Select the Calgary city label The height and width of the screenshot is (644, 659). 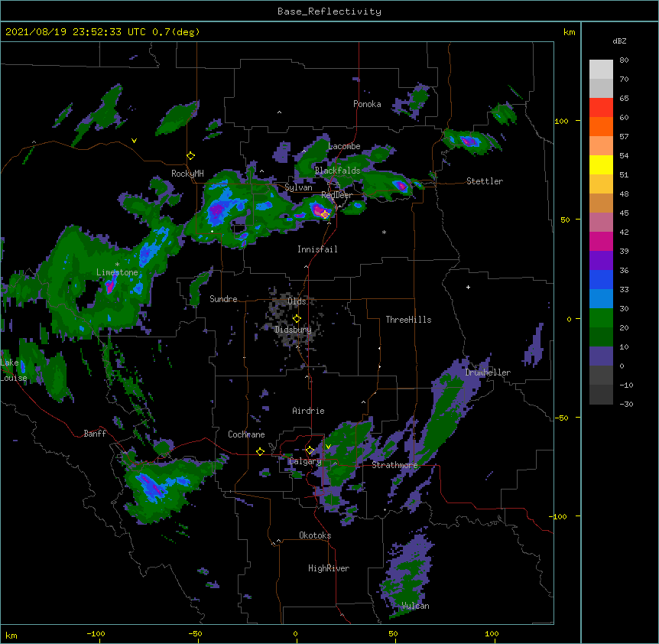pyautogui.click(x=305, y=461)
